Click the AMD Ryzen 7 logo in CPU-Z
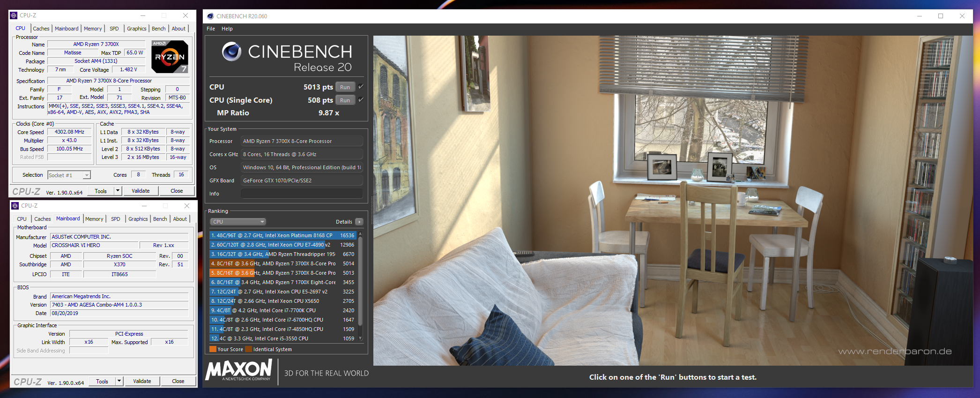 tap(170, 56)
